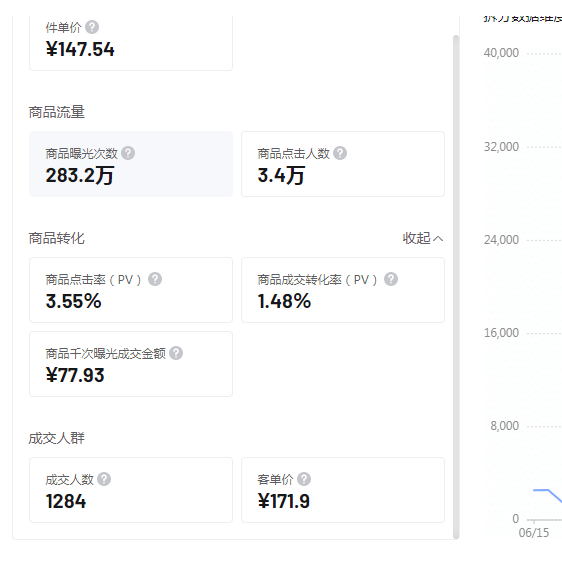Click the 32,000 chart axis label
This screenshot has height=567, width=562.
501,147
